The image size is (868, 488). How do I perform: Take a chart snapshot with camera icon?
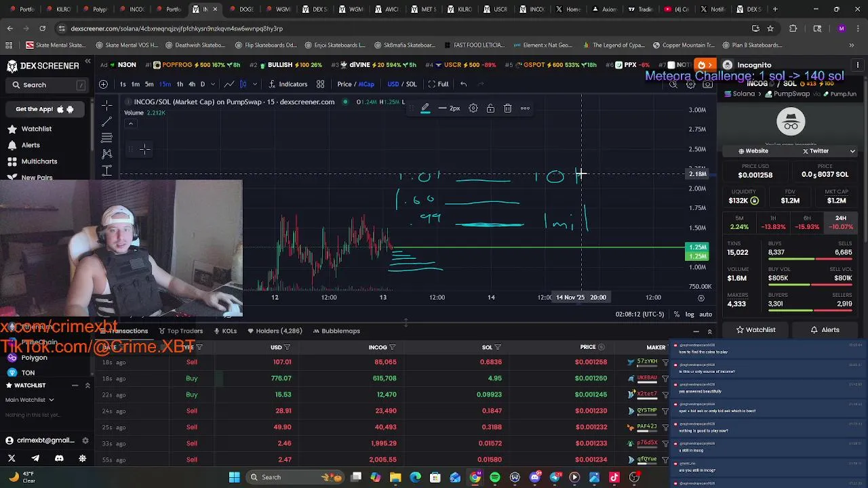pyautogui.click(x=707, y=85)
